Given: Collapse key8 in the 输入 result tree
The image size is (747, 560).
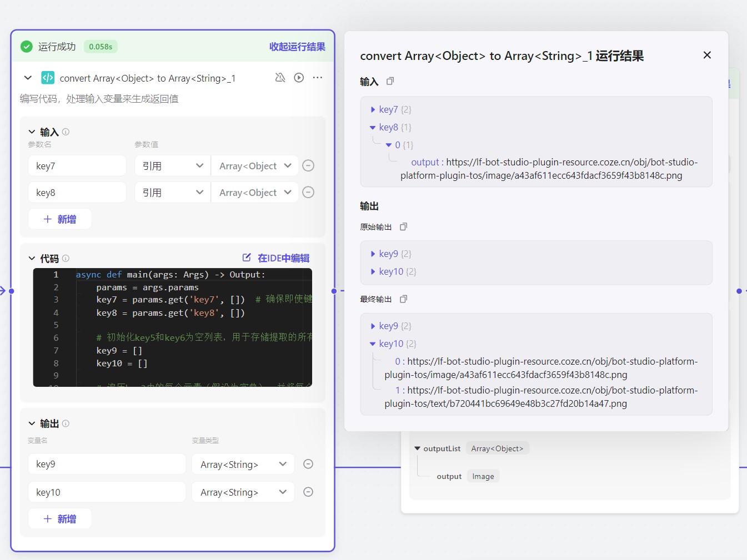Looking at the screenshot, I should tap(373, 127).
